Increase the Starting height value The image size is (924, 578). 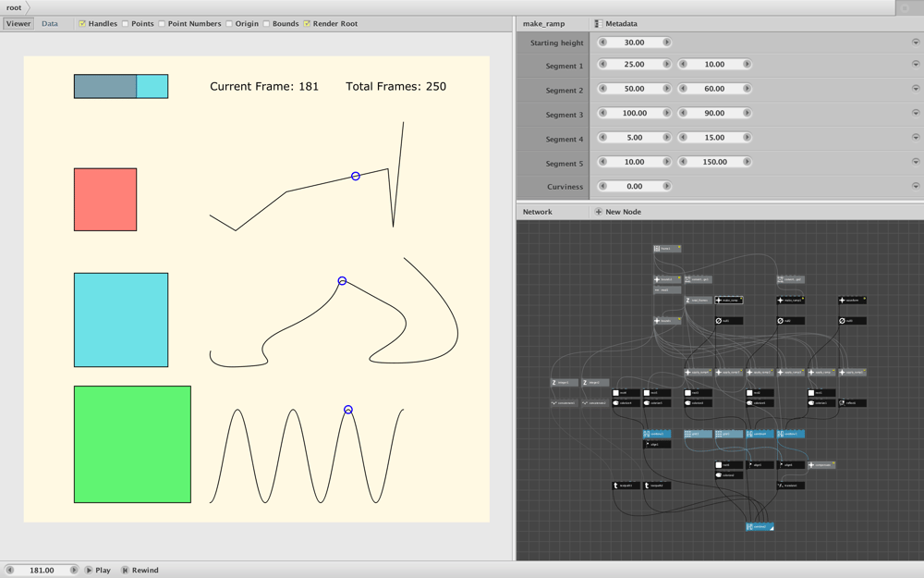(666, 43)
